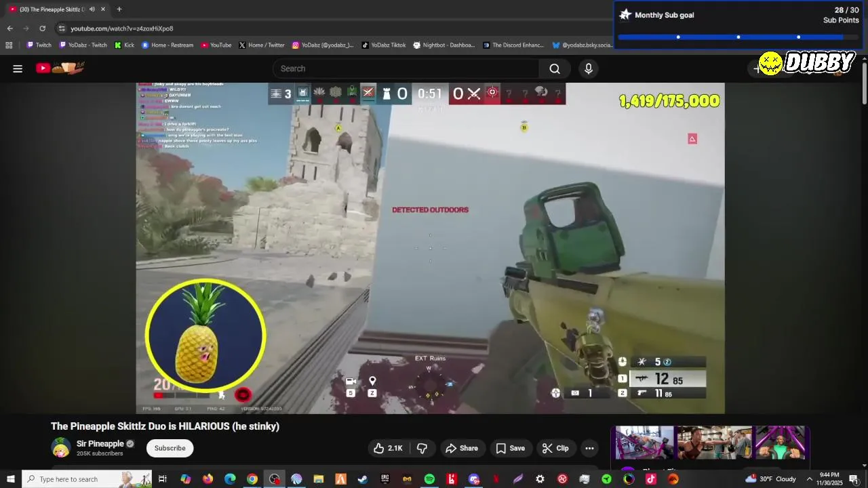Click the Windows taskbar search box
This screenshot has width=868, height=488.
(x=87, y=479)
